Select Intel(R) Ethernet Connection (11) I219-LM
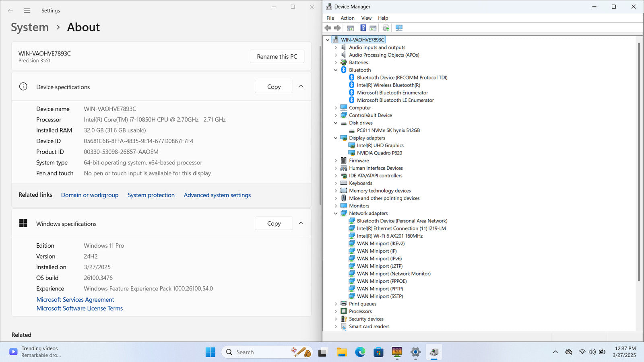Screen dimensions: 644x362 click(x=401, y=228)
